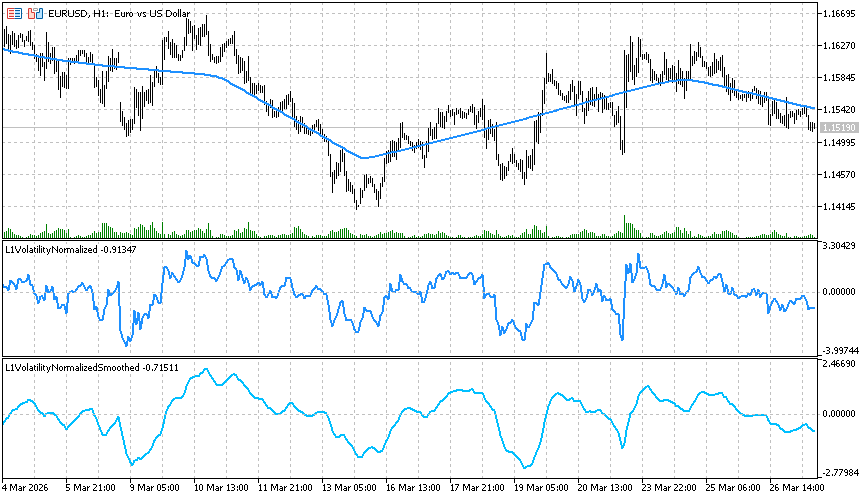The width and height of the screenshot is (864, 498).
Task: Click the One Click Trading panel icon
Action: (14, 13)
